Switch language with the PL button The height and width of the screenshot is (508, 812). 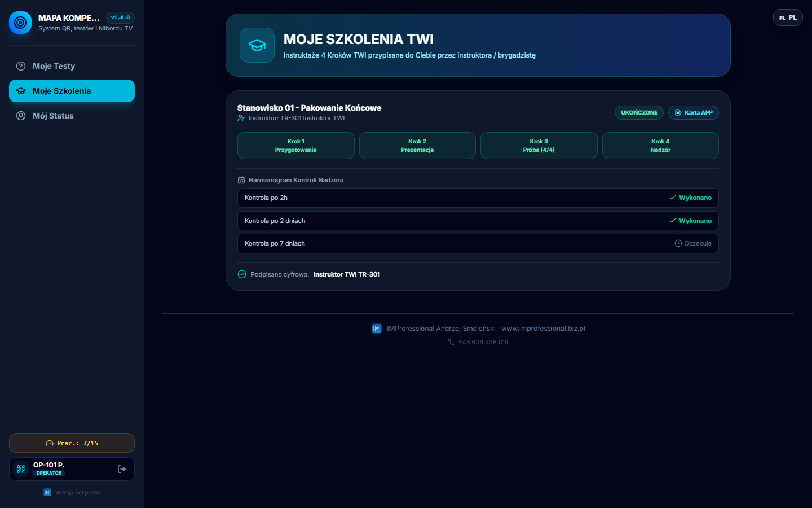click(x=788, y=17)
